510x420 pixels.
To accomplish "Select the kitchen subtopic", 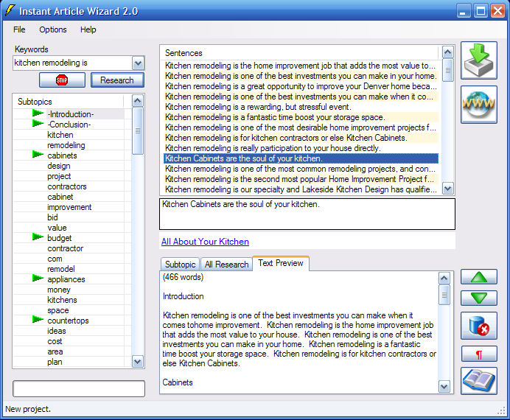I will pos(60,135).
